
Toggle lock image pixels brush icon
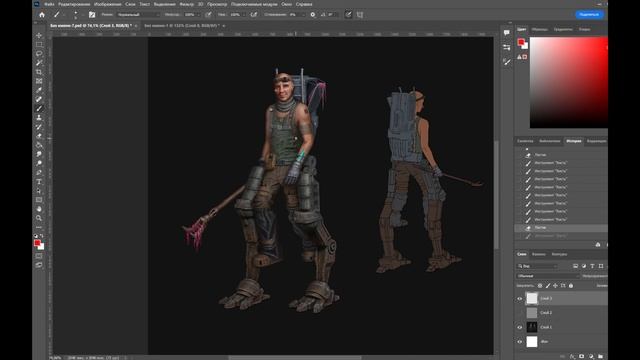click(548, 286)
